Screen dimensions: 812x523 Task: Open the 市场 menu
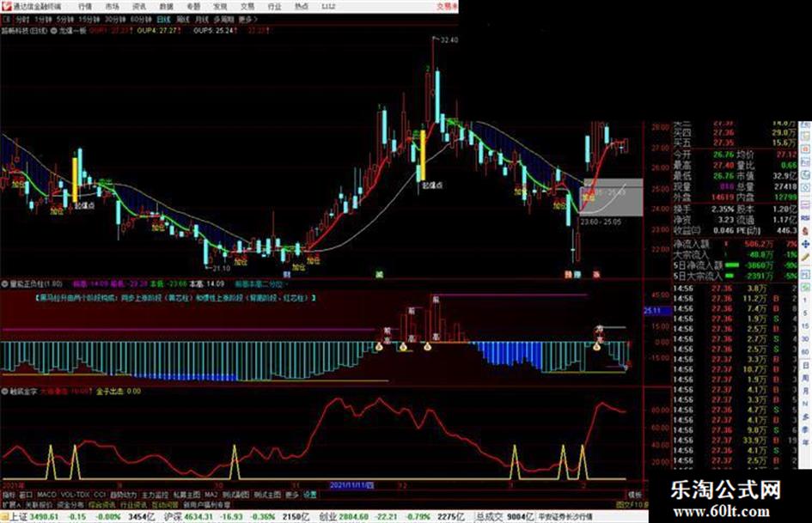(x=112, y=7)
